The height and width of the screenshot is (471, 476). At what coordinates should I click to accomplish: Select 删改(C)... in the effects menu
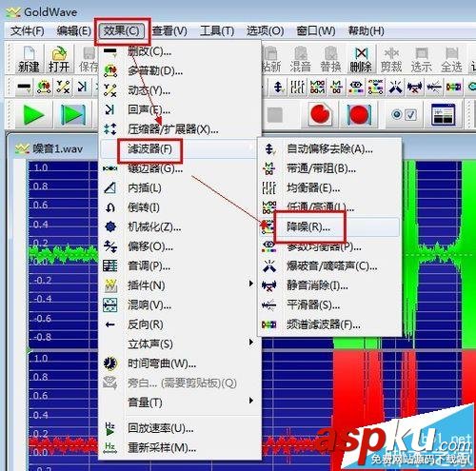click(179, 51)
